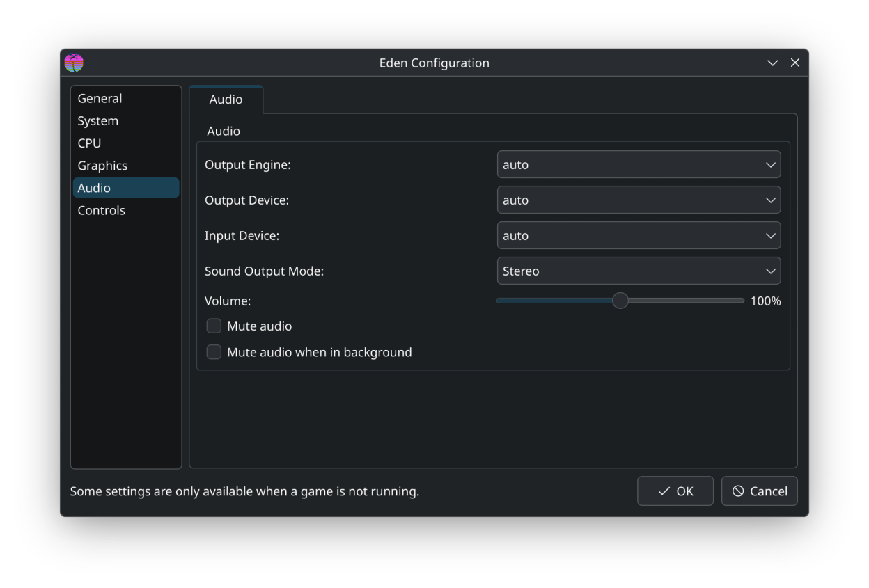
Task: Open the Sound Output Mode dropdown
Action: click(639, 271)
